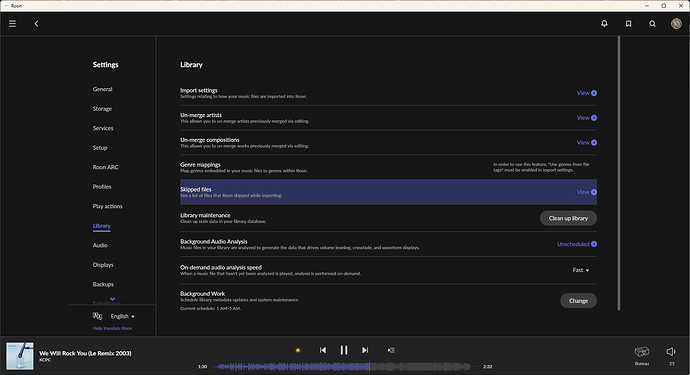Viewport: 690px width, 375px height.
Task: Expand more settings with the down chevron
Action: 113,299
